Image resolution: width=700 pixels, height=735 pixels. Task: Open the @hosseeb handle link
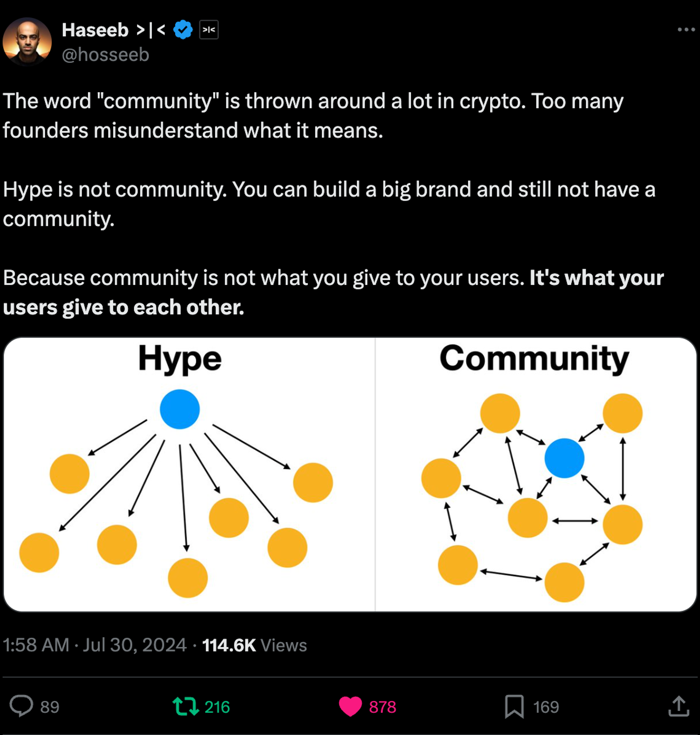(x=106, y=55)
